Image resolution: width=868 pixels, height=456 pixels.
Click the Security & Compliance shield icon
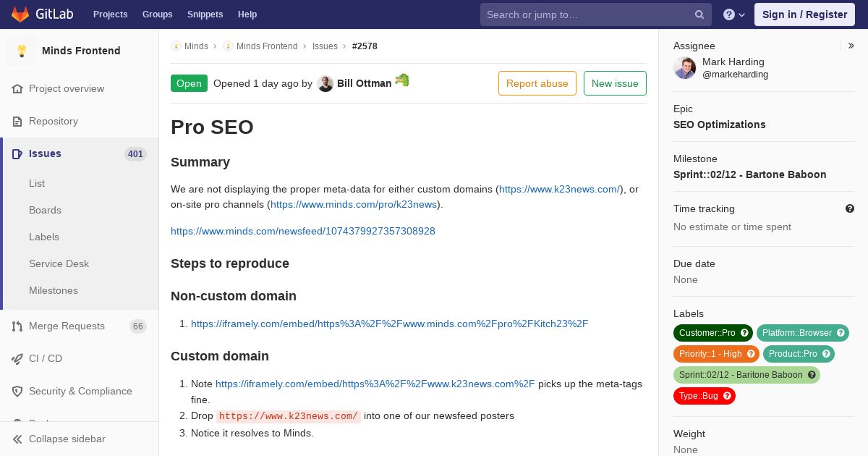click(17, 392)
